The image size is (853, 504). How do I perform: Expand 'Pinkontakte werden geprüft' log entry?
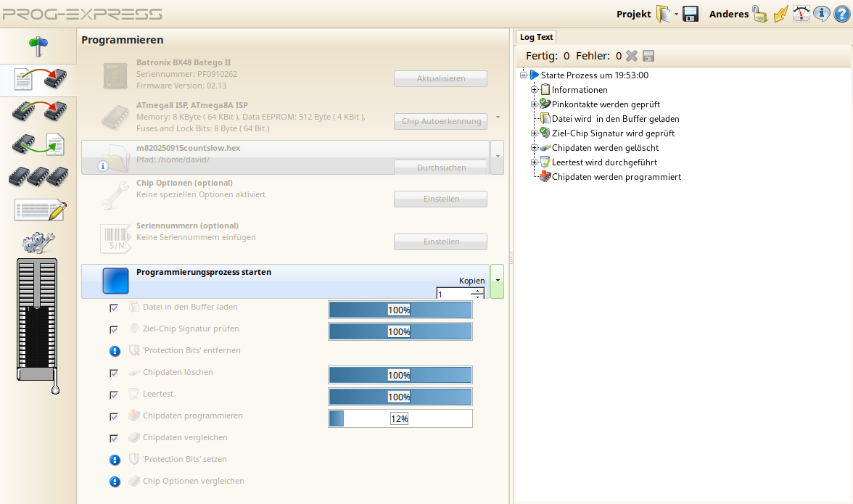(535, 104)
